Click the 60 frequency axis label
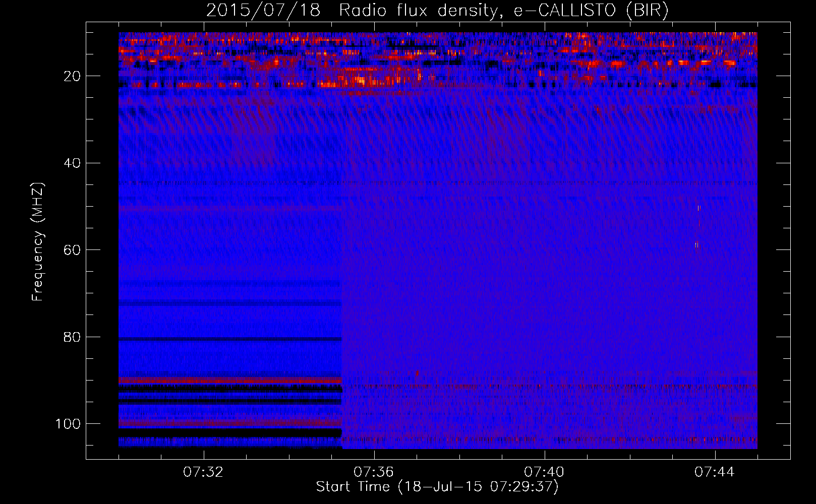The image size is (816, 504). (x=73, y=250)
